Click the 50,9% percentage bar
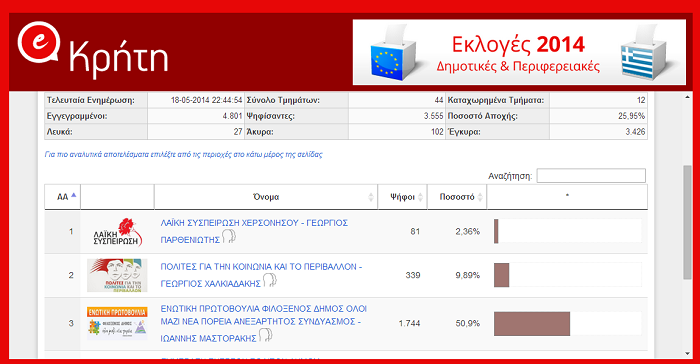The height and width of the screenshot is (364, 700). [532, 324]
